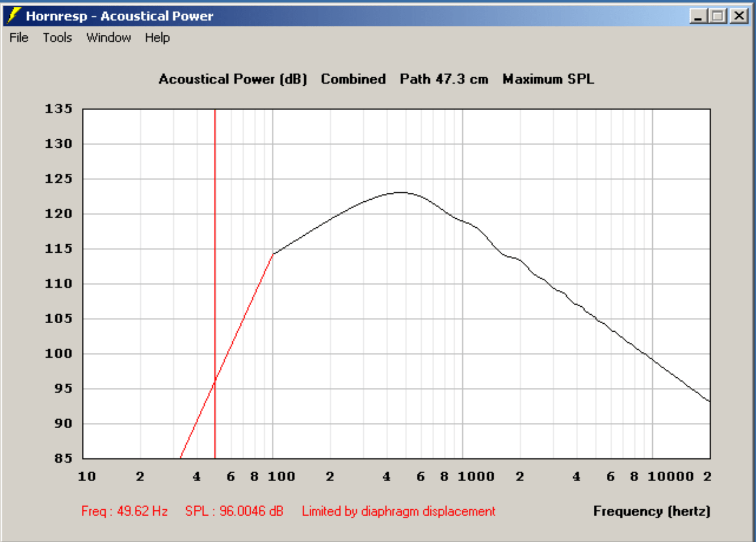Click the 135 value on the dB axis
Image resolution: width=756 pixels, height=542 pixels.
click(59, 108)
